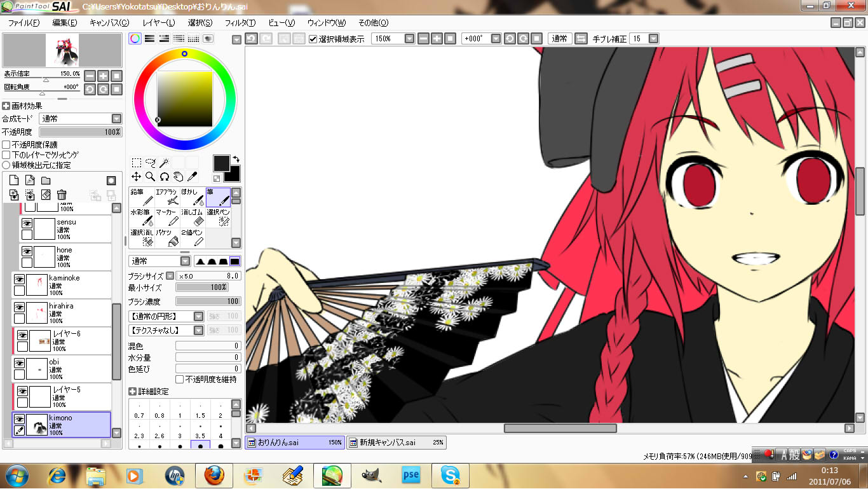Open the 合成モード blend mode dropdown
This screenshot has width=868, height=489.
pyautogui.click(x=116, y=119)
